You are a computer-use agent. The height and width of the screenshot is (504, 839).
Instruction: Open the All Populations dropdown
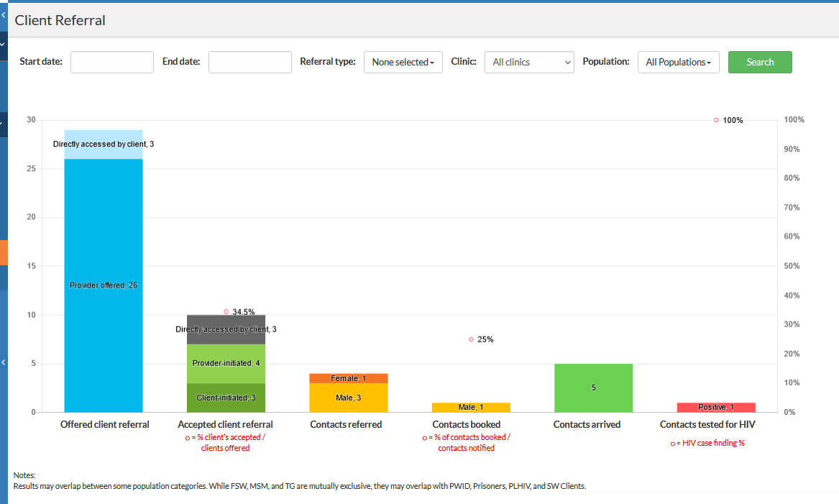[x=678, y=63]
